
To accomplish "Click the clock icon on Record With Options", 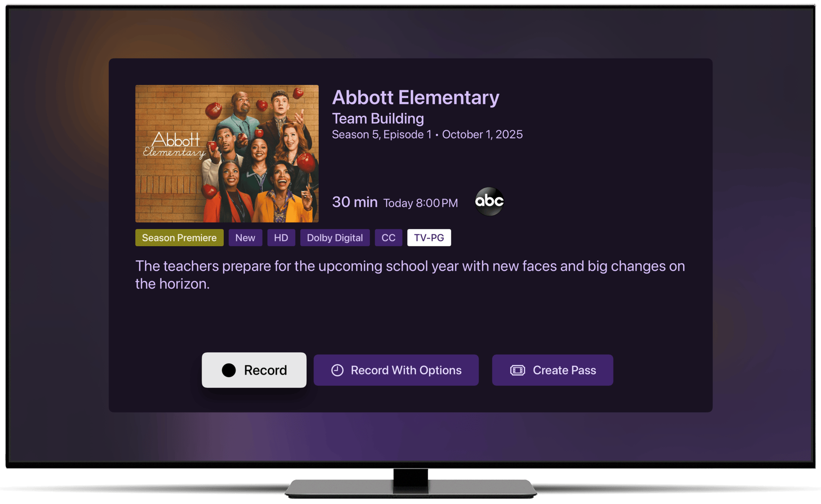I will click(337, 370).
